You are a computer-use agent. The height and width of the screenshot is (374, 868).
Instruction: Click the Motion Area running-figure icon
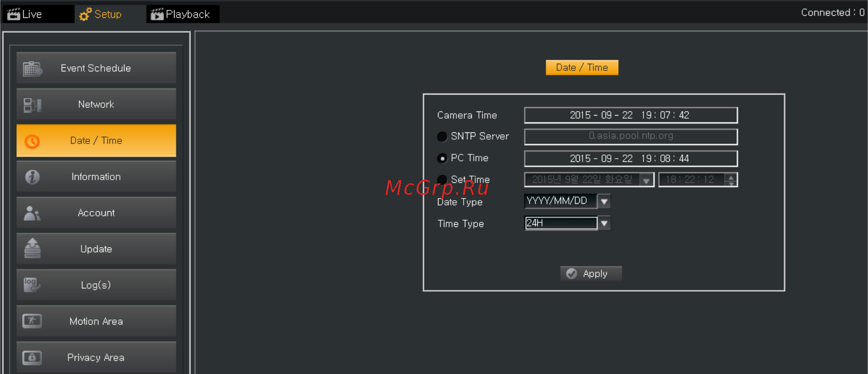32,320
